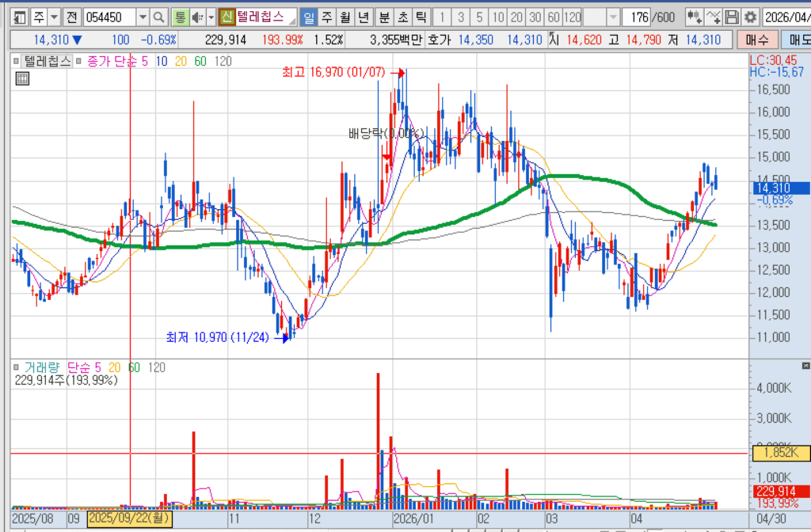Viewport: 811px width, 532px height.
Task: Select interval 1 button
Action: click(442, 17)
